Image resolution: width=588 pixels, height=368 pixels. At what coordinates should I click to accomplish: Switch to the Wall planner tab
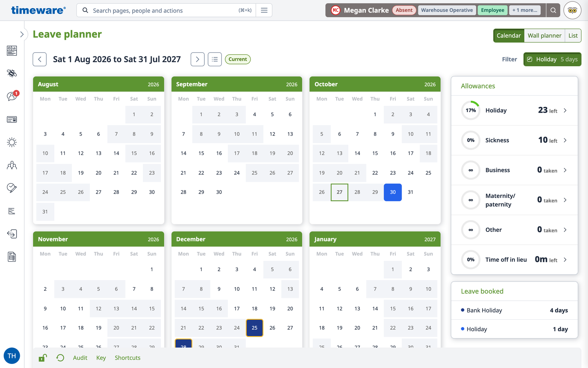544,36
